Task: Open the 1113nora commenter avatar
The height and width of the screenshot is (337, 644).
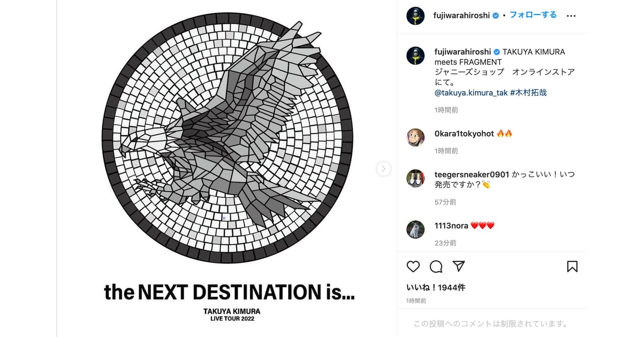Action: tap(416, 229)
